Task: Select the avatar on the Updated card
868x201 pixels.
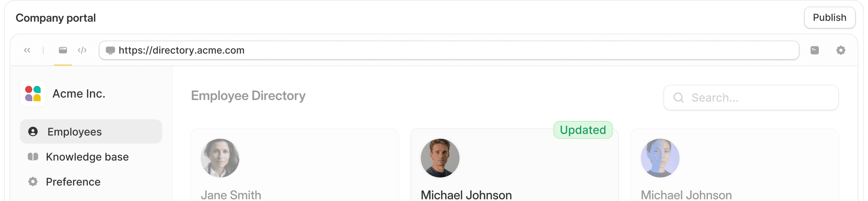Action: 440,158
